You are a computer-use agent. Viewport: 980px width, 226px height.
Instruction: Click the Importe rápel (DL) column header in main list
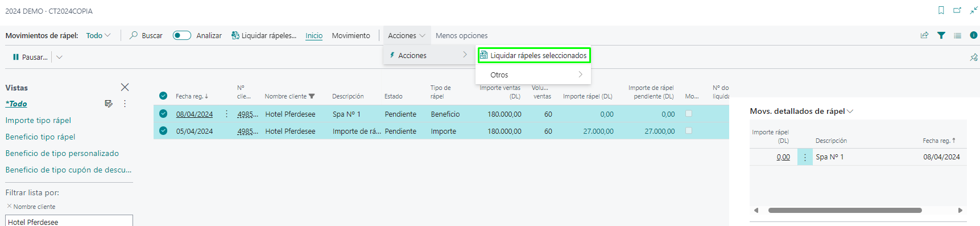[x=588, y=96]
